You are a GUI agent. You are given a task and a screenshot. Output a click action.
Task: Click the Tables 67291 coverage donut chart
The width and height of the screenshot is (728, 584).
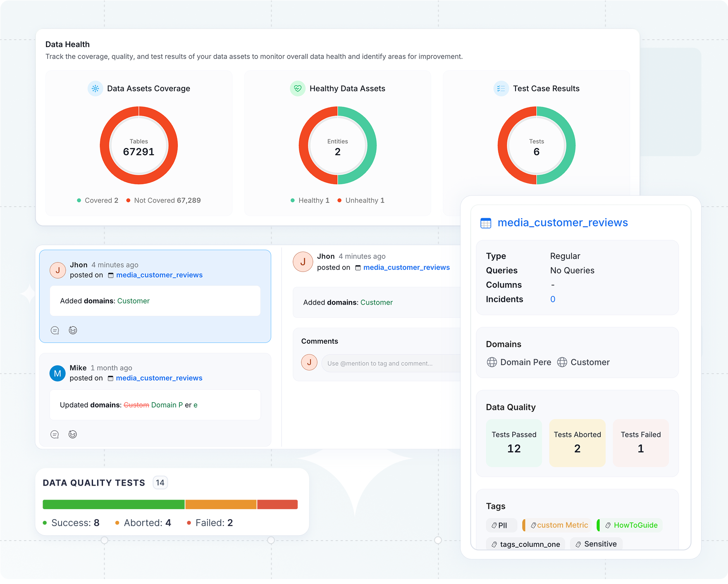click(139, 145)
